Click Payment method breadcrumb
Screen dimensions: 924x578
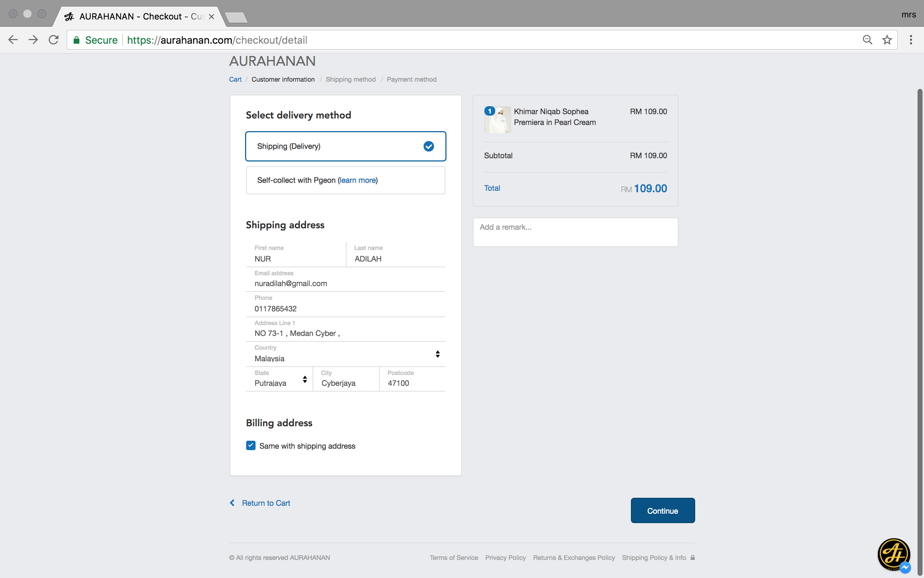[x=411, y=79]
